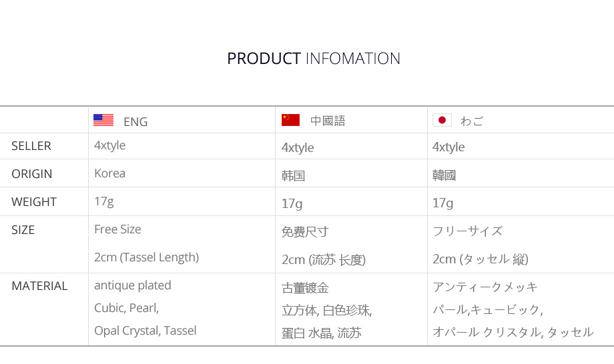
Task: Click the SIZE row label
Action: click(23, 230)
